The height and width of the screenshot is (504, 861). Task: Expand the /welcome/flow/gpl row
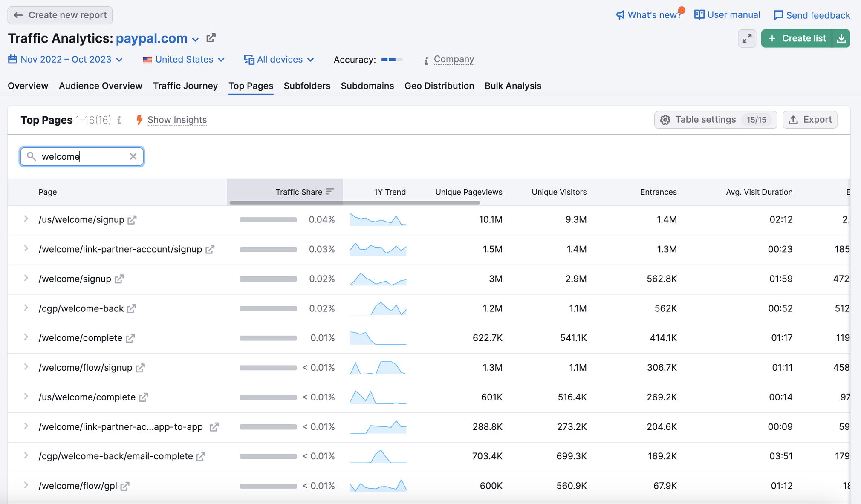(26, 485)
